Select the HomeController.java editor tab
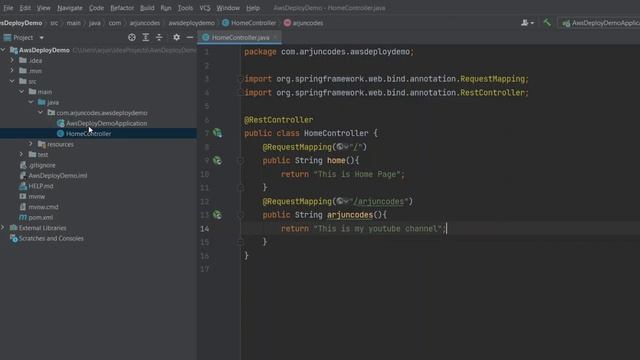 pos(240,38)
